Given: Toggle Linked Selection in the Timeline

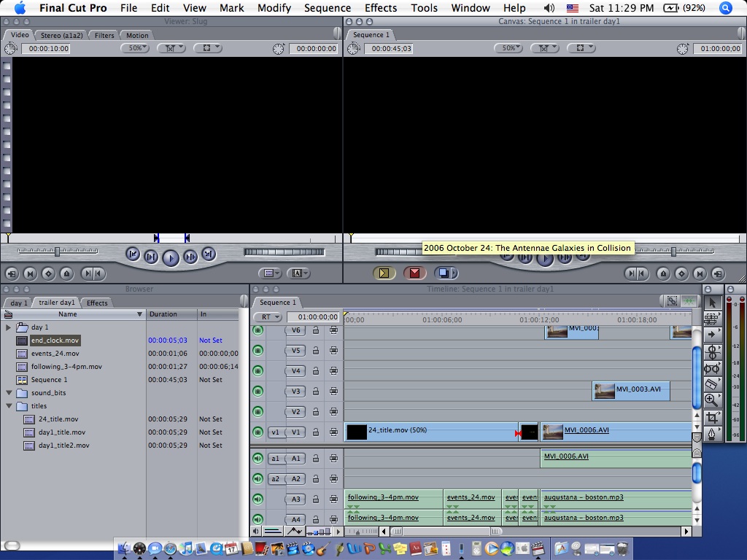Looking at the screenshot, I should pos(672,301).
